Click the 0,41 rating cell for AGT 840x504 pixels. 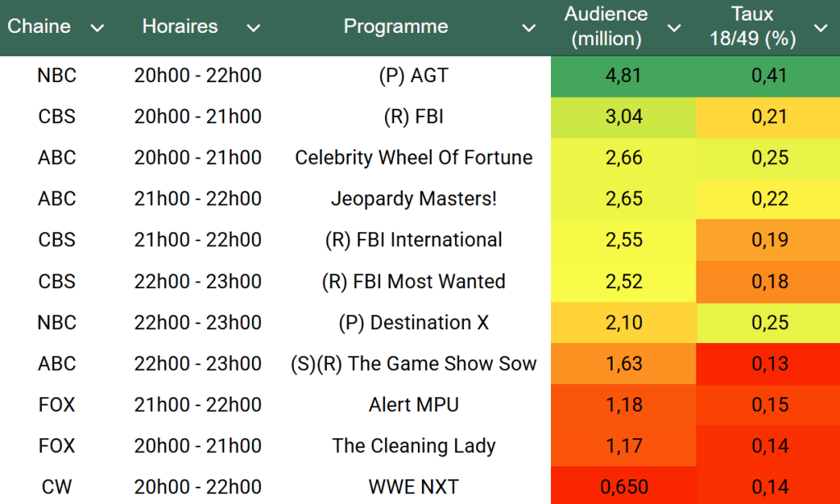pyautogui.click(x=769, y=76)
